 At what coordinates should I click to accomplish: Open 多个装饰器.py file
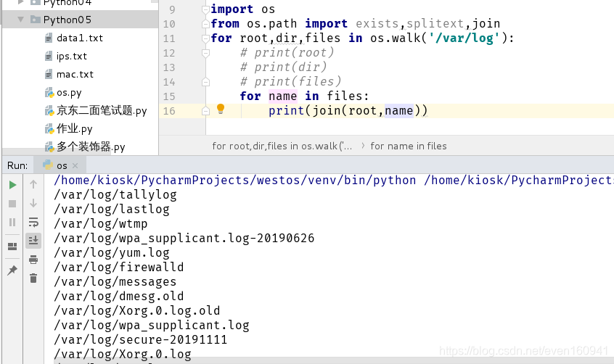click(x=91, y=146)
